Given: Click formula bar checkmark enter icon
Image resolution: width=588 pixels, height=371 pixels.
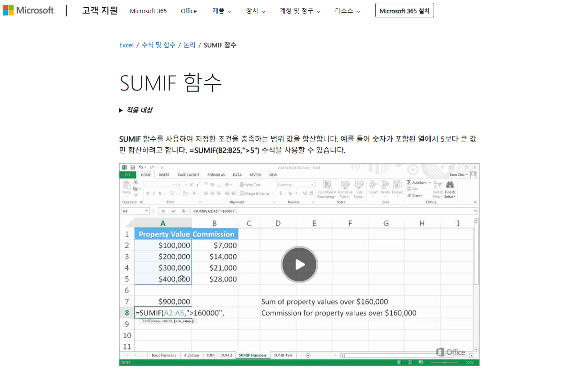Looking at the screenshot, I should 174,211.
